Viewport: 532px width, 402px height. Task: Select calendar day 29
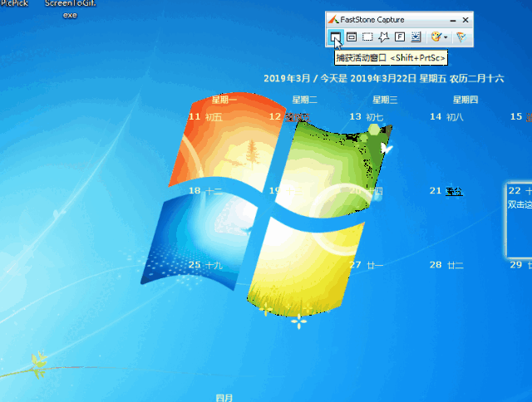(x=521, y=265)
